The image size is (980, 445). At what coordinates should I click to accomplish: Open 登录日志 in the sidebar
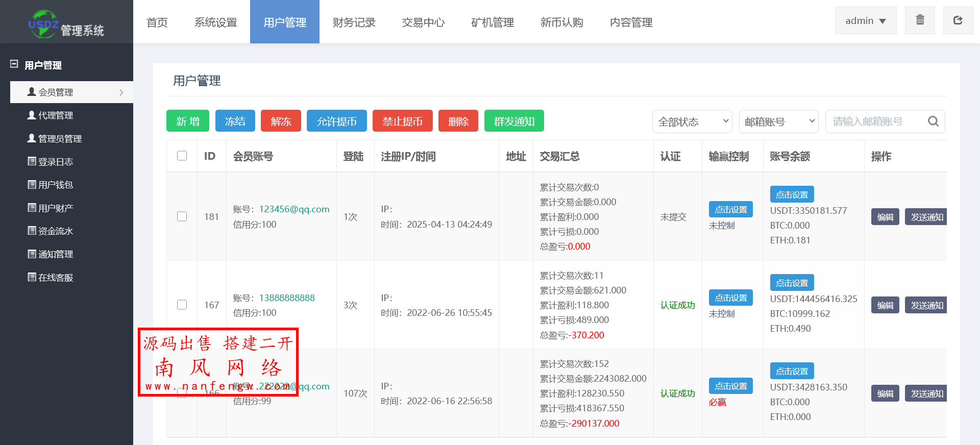coord(56,162)
